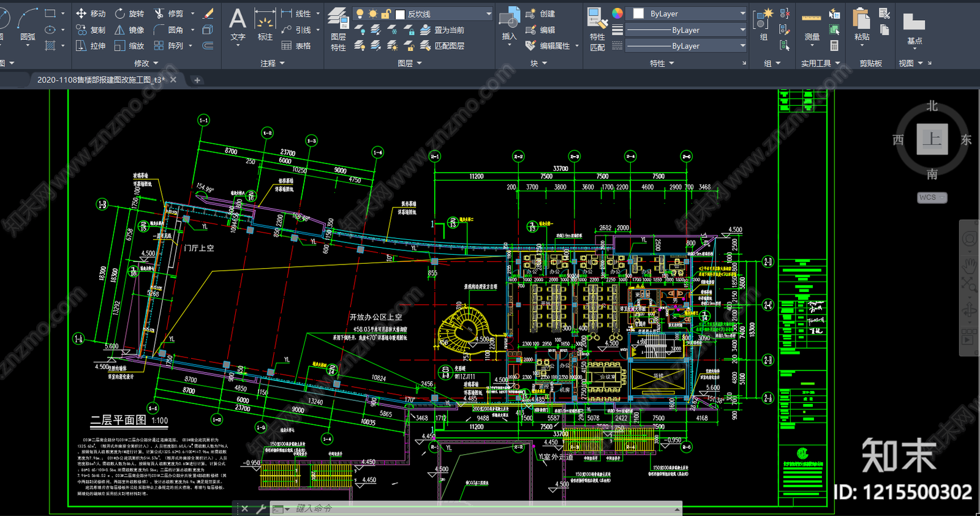Expand the layer name dropdown 反坎线
The width and height of the screenshot is (980, 516).
coord(488,13)
